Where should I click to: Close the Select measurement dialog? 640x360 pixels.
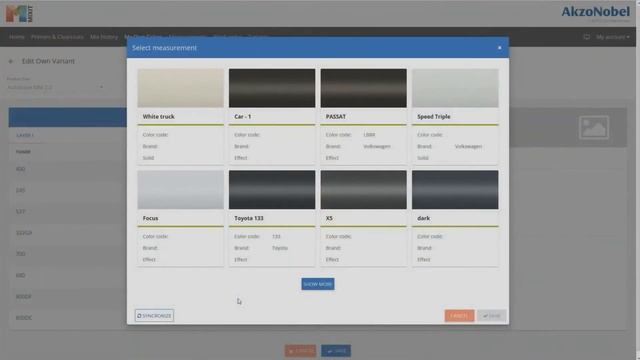[x=500, y=48]
